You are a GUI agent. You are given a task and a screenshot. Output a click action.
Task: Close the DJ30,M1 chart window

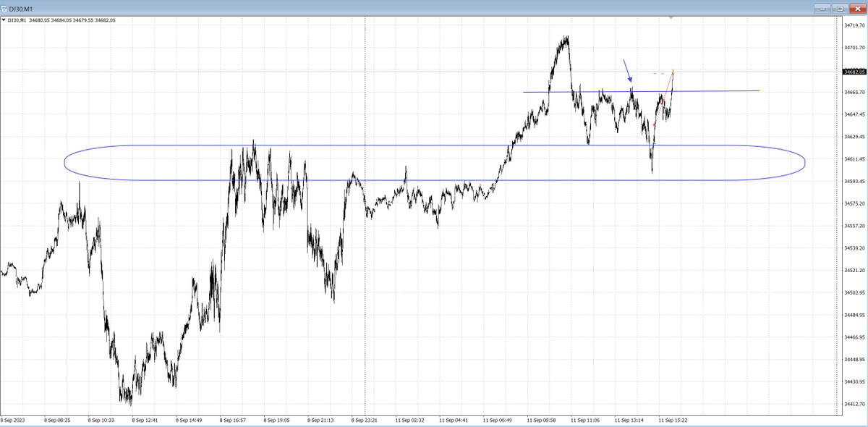click(x=856, y=8)
